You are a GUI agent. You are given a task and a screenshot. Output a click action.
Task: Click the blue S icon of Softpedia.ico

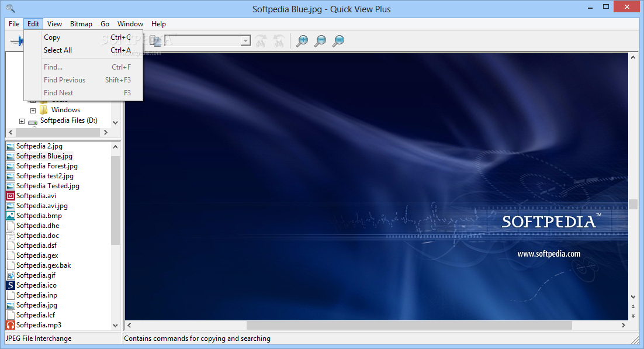click(x=11, y=285)
